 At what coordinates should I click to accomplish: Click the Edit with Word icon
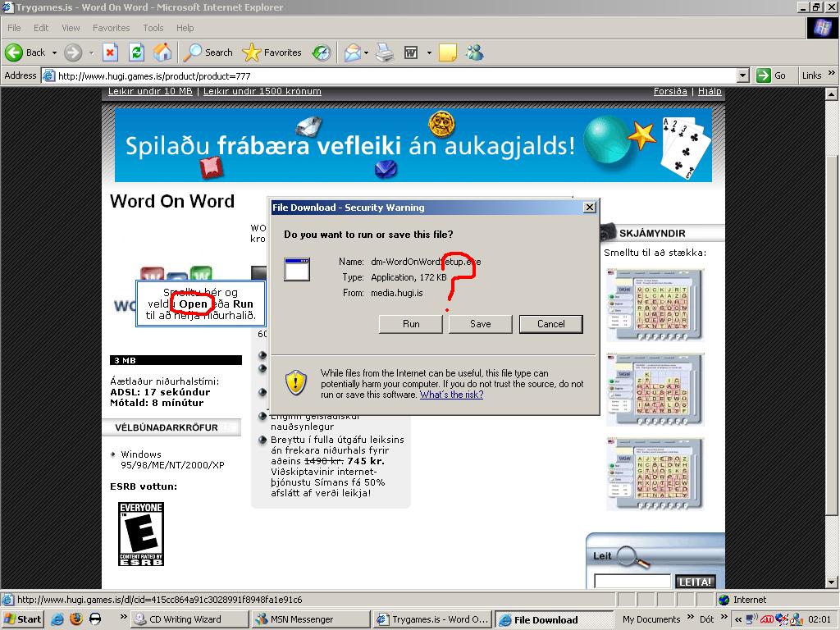pos(411,52)
